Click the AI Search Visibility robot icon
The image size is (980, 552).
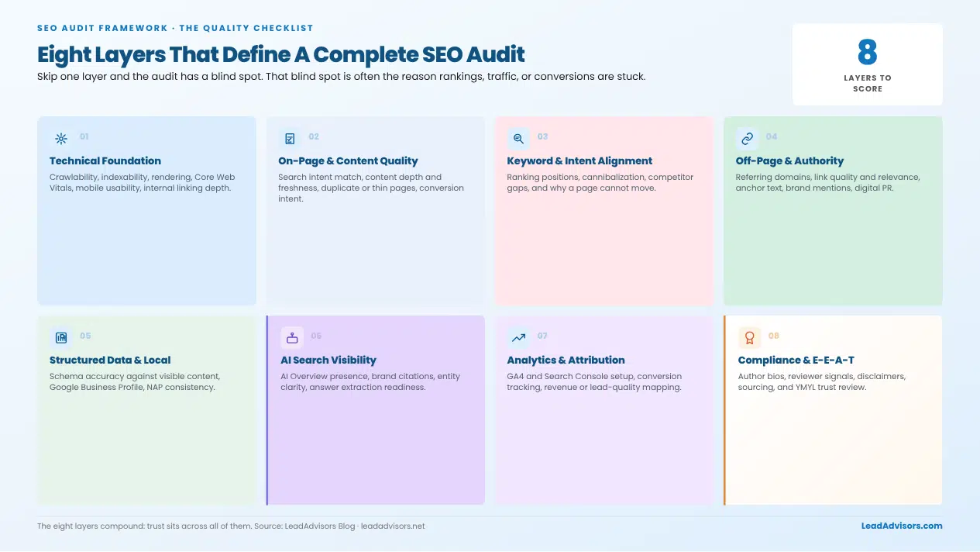(292, 337)
